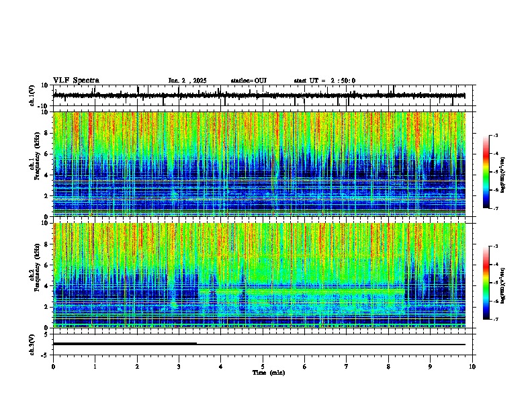Click the '-10' label on ch.1 waveform axis
The height and width of the screenshot is (411, 532).
[44, 106]
